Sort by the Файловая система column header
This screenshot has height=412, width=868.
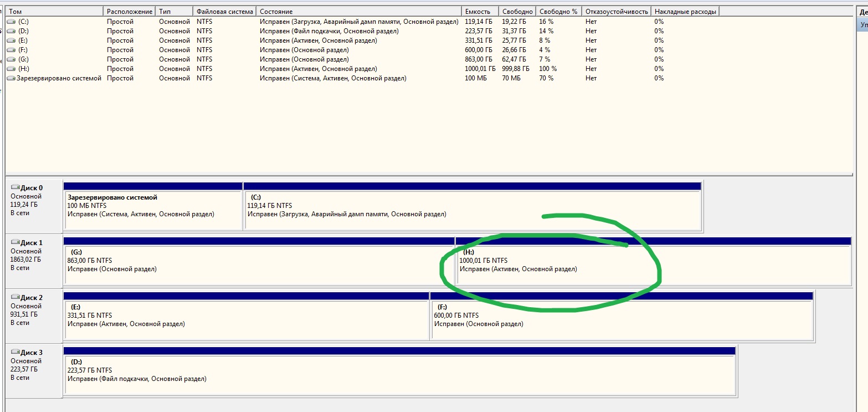pyautogui.click(x=224, y=12)
